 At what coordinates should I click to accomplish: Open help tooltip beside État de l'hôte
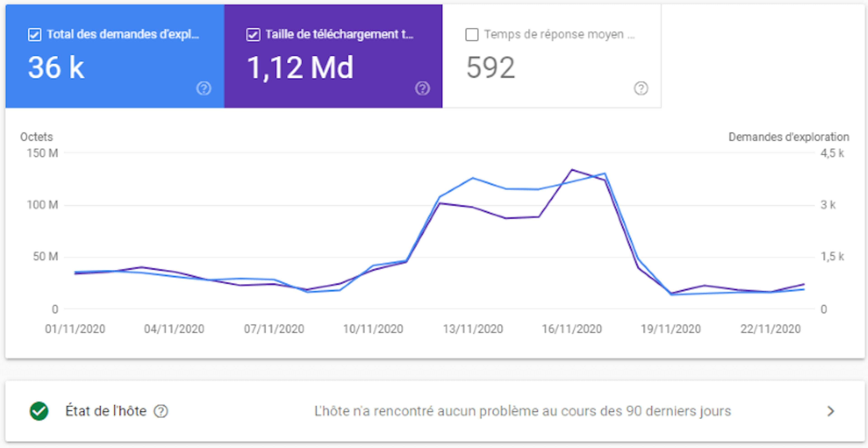tap(161, 411)
